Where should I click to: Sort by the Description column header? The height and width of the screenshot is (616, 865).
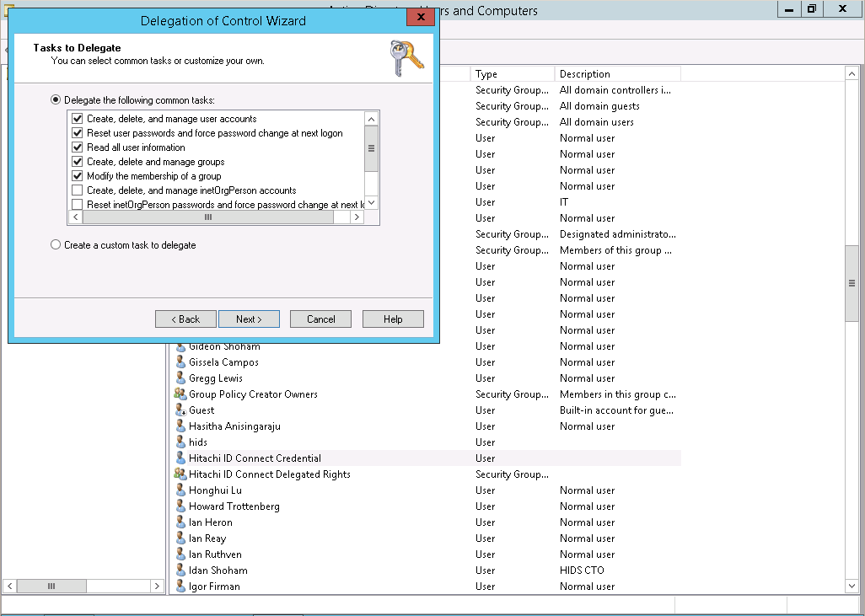tap(617, 74)
